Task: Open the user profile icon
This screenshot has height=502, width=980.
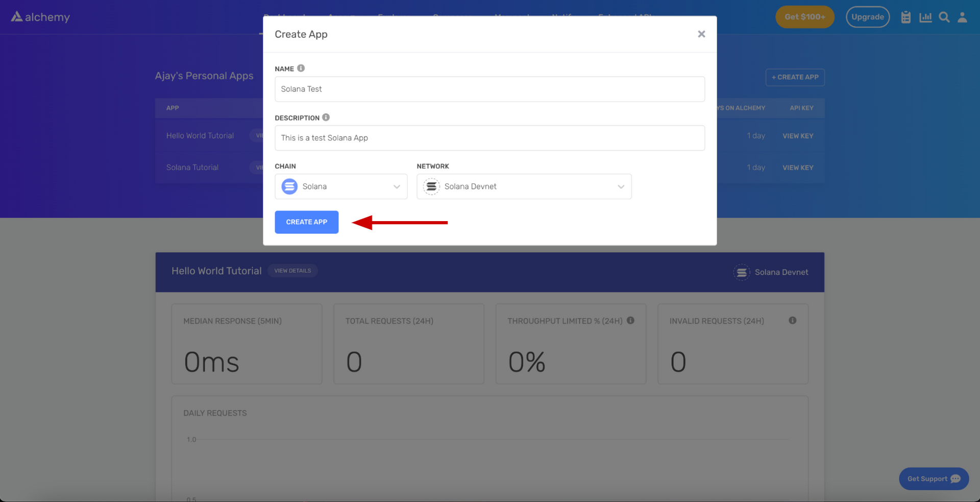Action: [x=962, y=17]
